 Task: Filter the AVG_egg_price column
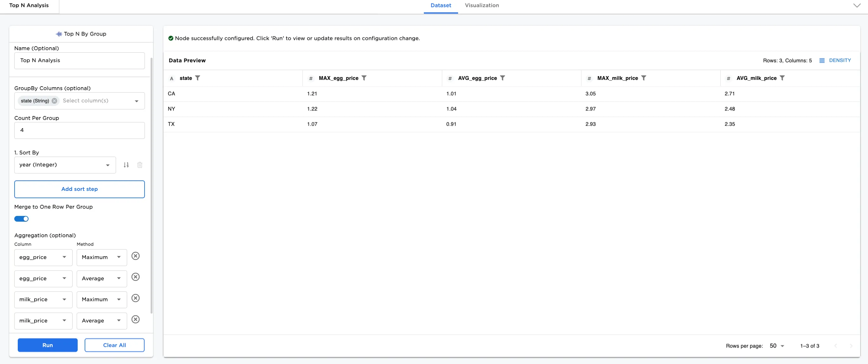pyautogui.click(x=502, y=78)
